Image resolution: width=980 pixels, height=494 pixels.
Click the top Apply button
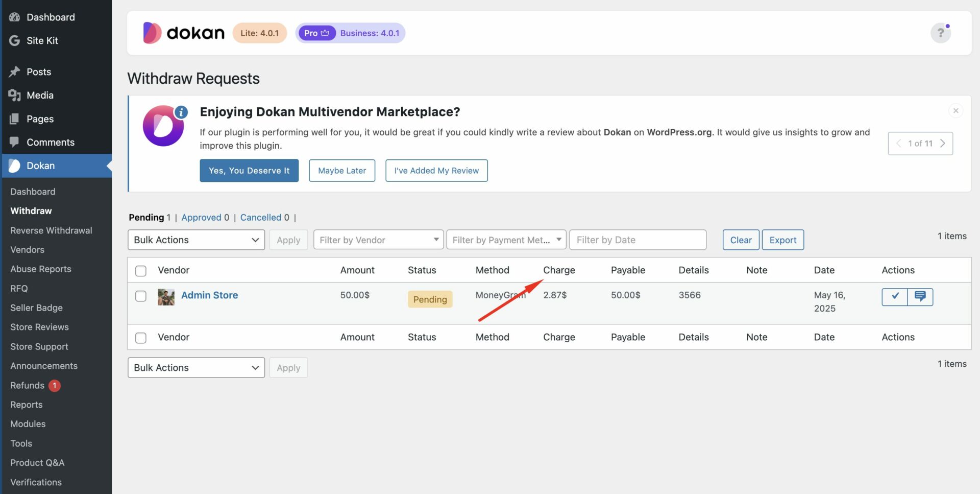(x=288, y=240)
